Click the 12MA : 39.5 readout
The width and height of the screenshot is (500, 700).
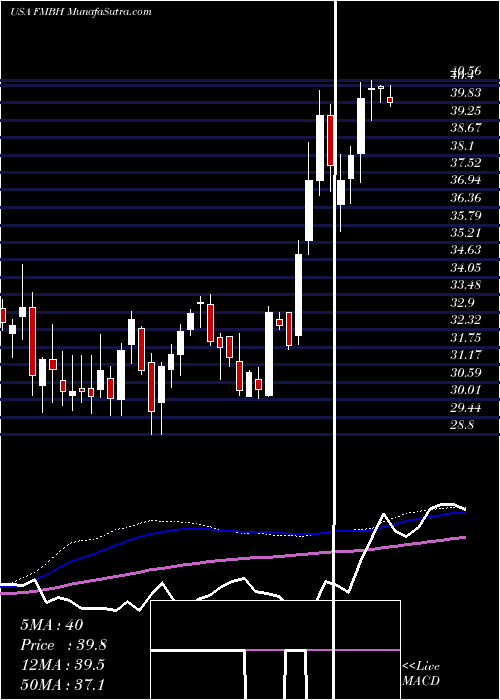[x=62, y=665]
